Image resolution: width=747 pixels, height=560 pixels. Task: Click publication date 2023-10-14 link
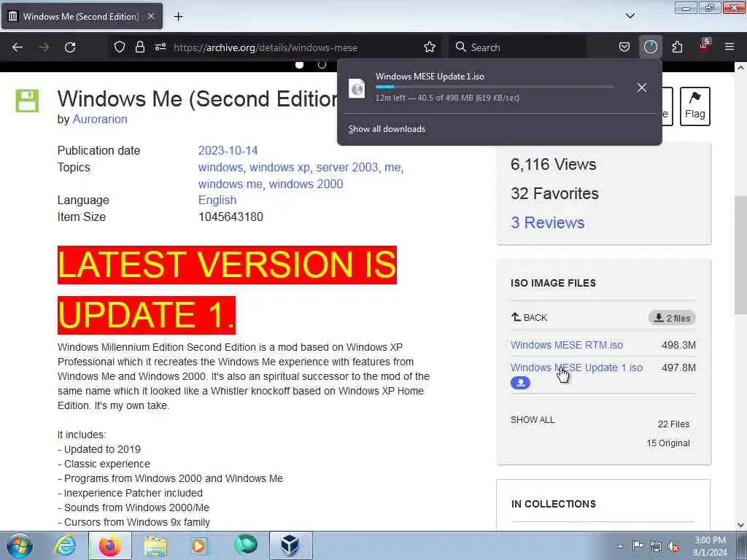click(228, 150)
